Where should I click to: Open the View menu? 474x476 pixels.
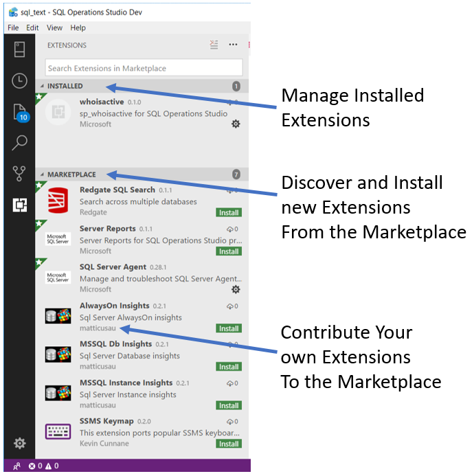tap(54, 27)
